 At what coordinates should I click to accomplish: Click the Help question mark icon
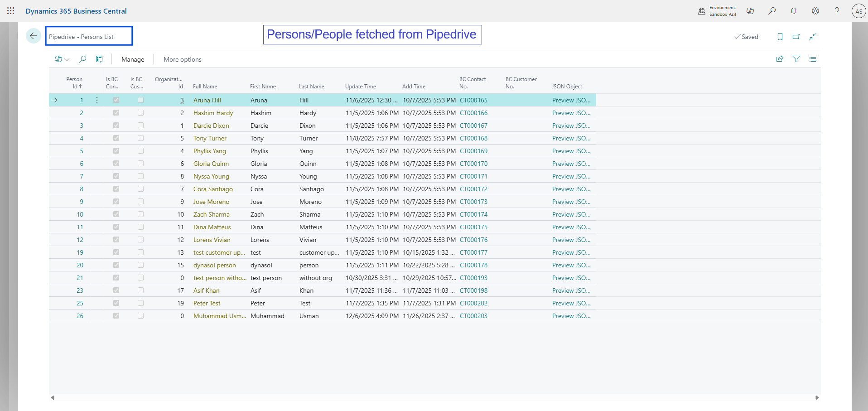837,11
